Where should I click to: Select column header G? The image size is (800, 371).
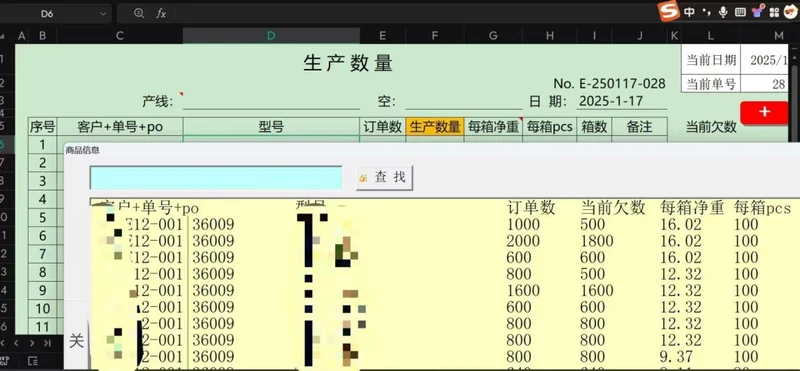click(x=493, y=35)
